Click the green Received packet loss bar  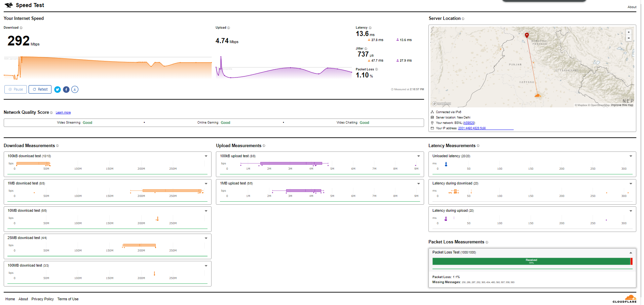coord(531,261)
